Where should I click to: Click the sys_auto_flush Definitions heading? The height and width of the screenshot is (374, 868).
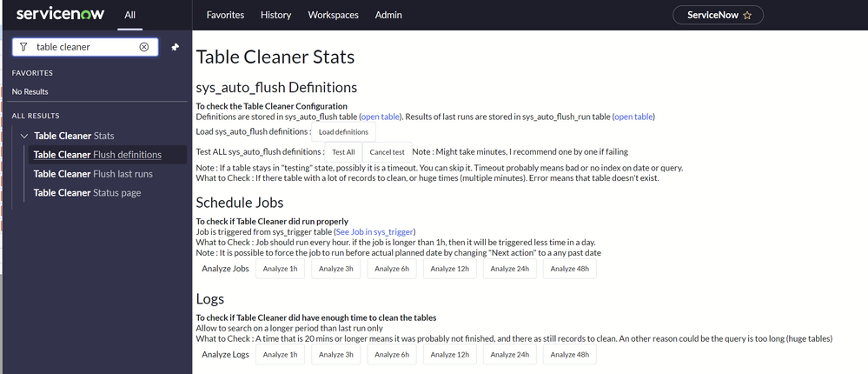pyautogui.click(x=277, y=88)
